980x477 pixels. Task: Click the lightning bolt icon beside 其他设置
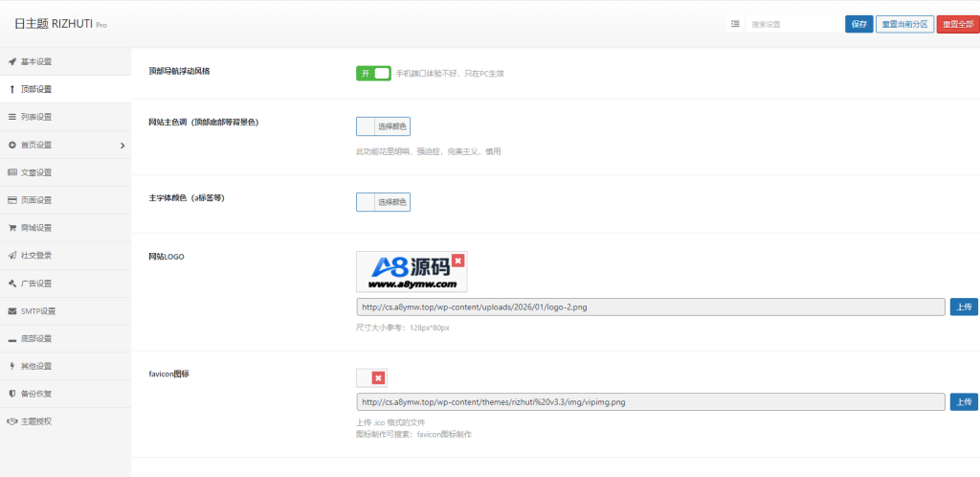pyautogui.click(x=12, y=366)
